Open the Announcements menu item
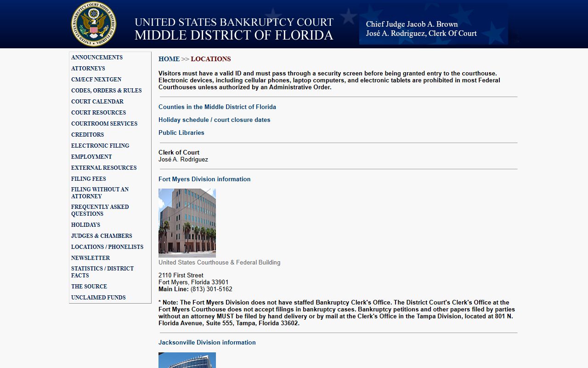This screenshot has height=368, width=588. coord(97,57)
